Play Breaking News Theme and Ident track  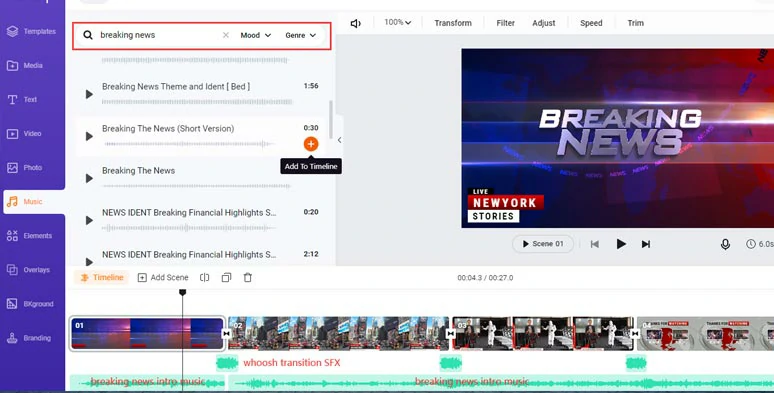click(89, 94)
